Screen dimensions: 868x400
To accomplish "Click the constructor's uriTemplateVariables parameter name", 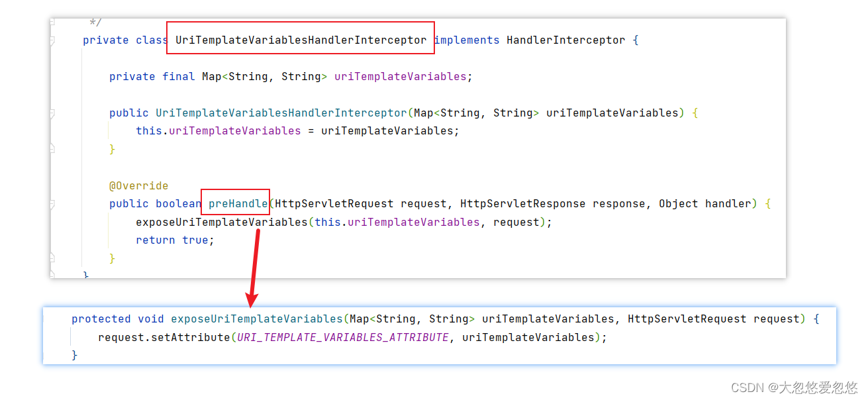I will [612, 113].
